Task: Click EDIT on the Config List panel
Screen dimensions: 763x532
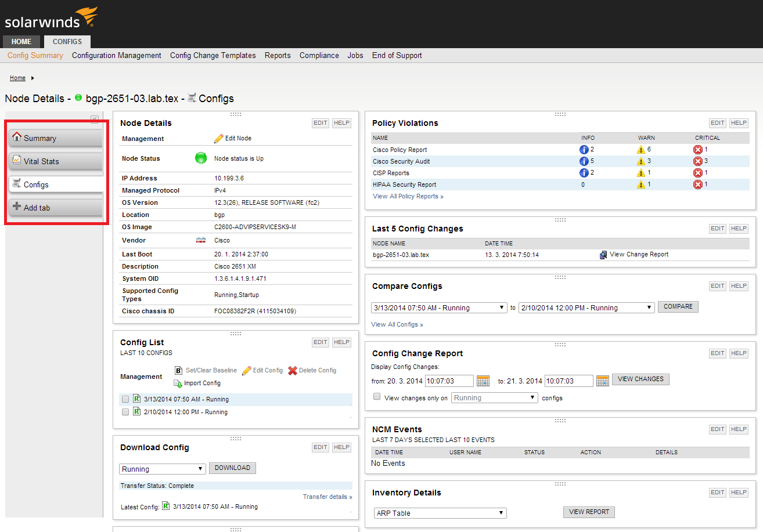Action: pos(321,342)
